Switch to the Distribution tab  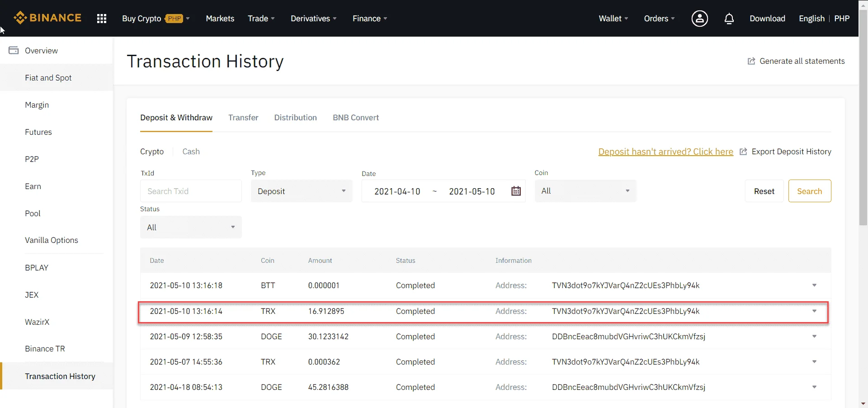click(x=295, y=118)
